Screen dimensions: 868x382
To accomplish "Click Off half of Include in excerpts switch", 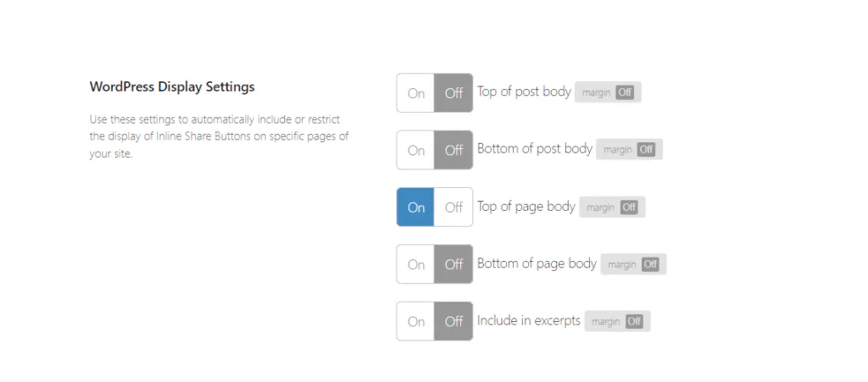I will [453, 322].
